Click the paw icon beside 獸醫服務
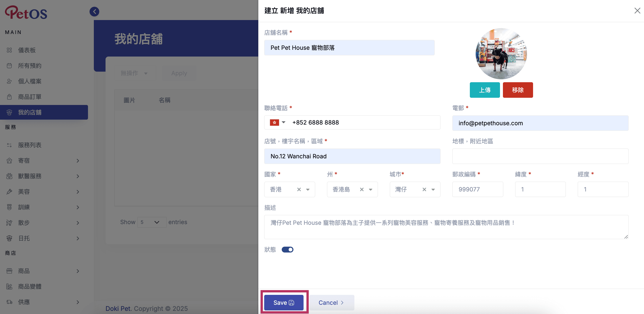The image size is (644, 314). coord(9,176)
